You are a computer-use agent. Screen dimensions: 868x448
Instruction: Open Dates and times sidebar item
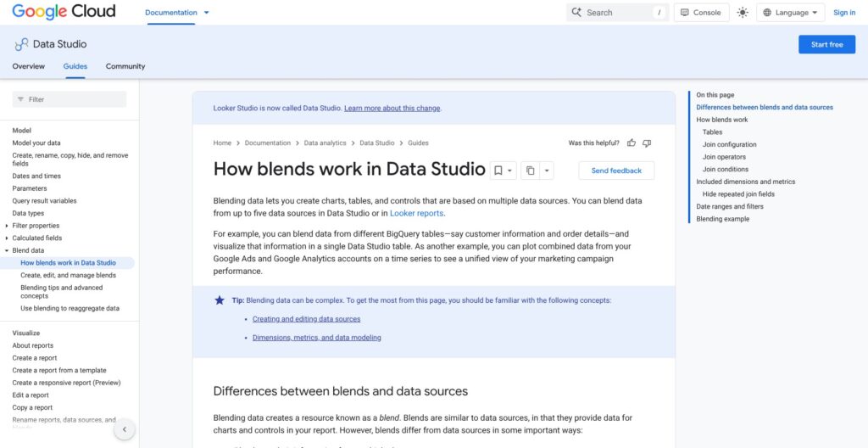(x=36, y=176)
